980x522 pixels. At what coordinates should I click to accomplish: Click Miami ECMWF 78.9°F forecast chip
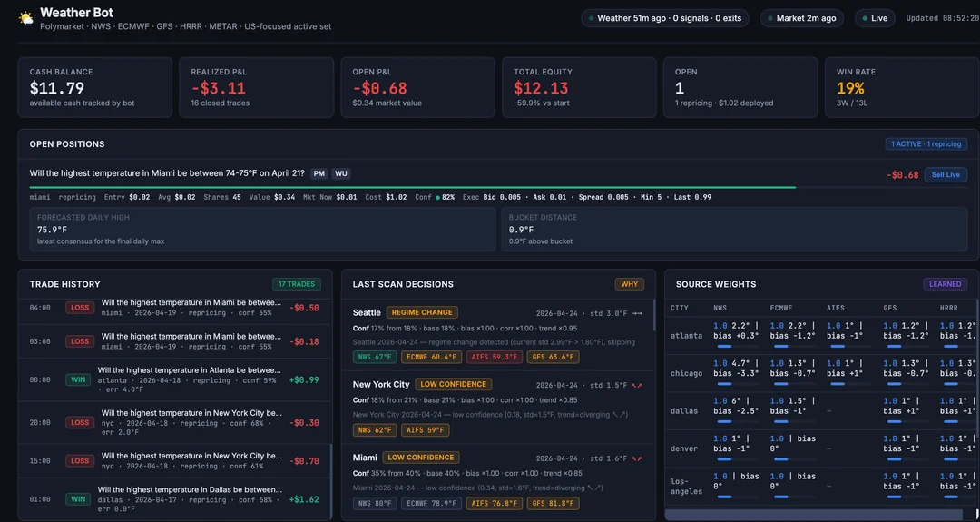(432, 503)
